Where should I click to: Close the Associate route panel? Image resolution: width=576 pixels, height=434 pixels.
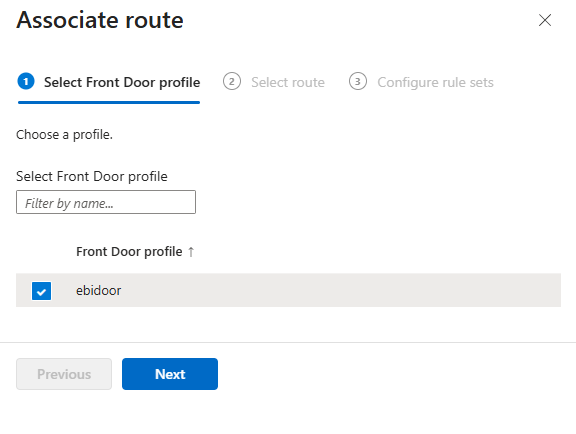pyautogui.click(x=545, y=20)
